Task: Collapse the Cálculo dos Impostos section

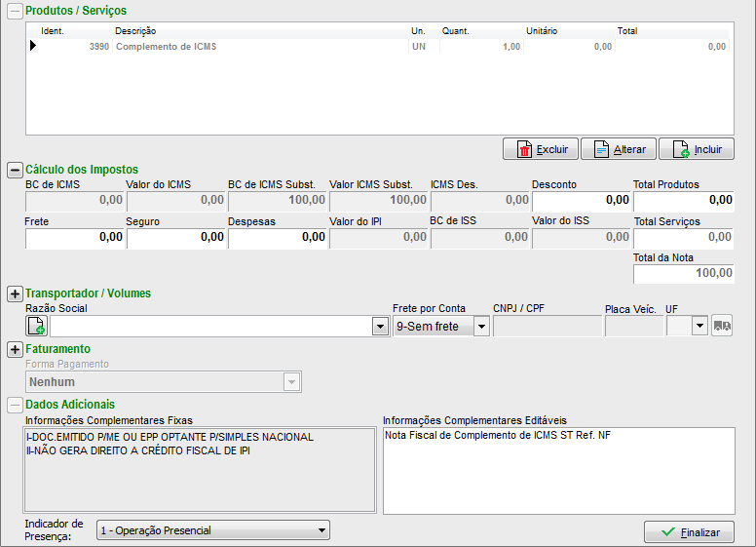Action: coord(15,170)
